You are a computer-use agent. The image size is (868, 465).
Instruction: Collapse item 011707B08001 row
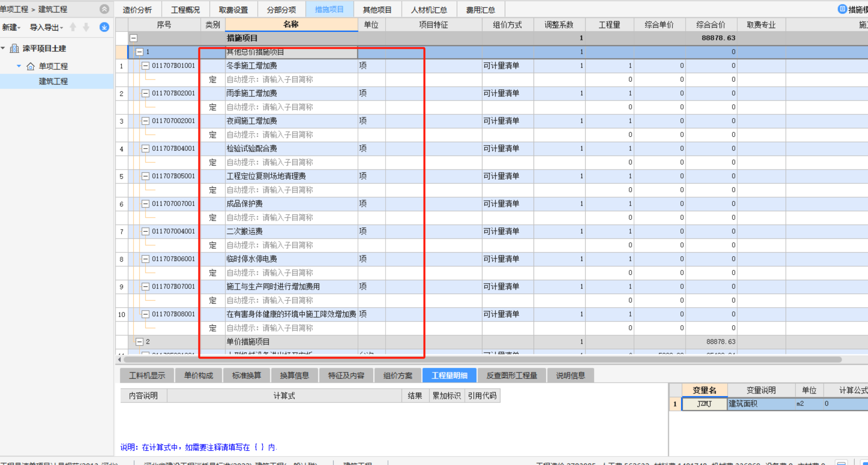click(x=145, y=314)
